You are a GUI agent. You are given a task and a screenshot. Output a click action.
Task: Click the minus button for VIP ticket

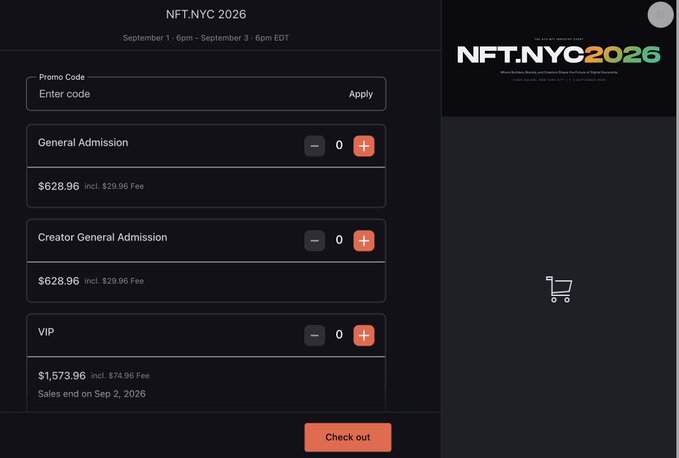click(x=314, y=335)
